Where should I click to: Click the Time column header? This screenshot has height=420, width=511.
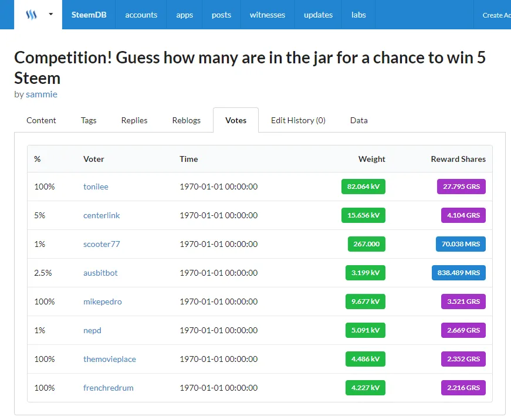tap(189, 159)
